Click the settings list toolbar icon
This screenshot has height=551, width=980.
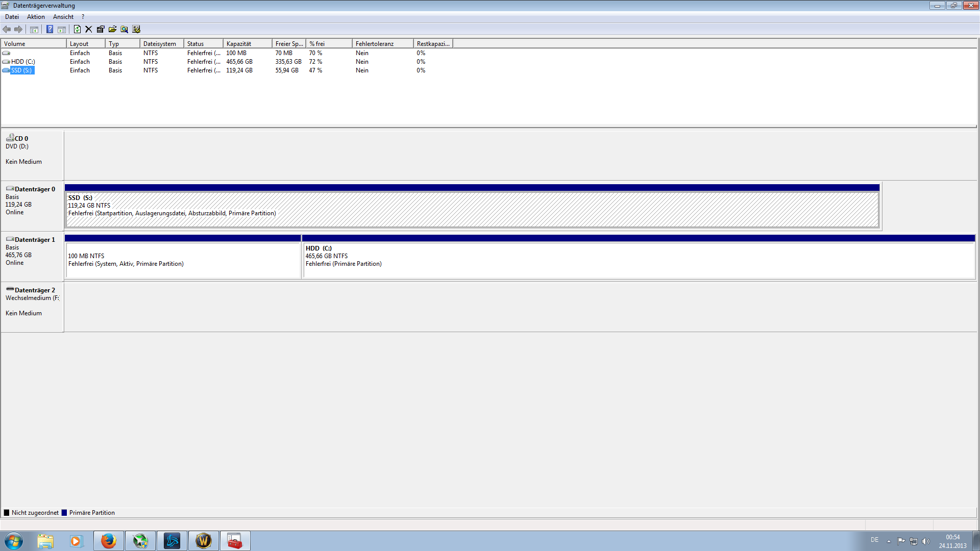coord(136,29)
